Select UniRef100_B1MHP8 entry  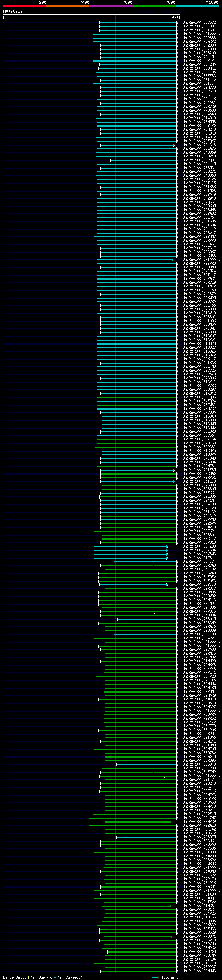tap(199, 661)
